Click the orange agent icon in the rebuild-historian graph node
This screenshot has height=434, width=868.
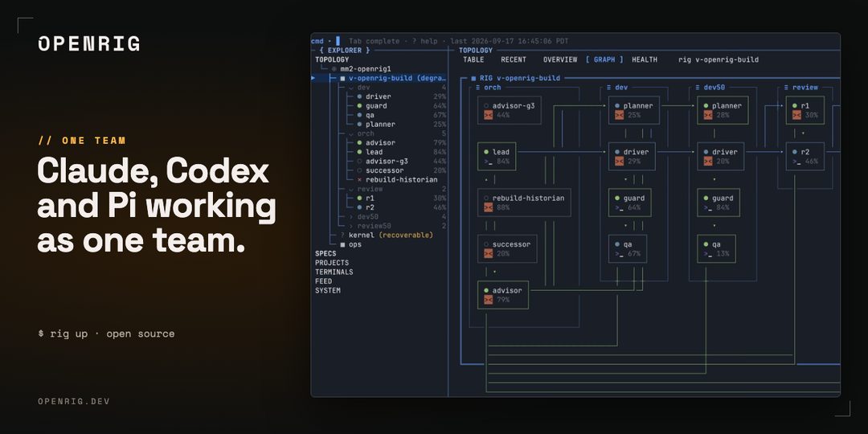pyautogui.click(x=489, y=207)
